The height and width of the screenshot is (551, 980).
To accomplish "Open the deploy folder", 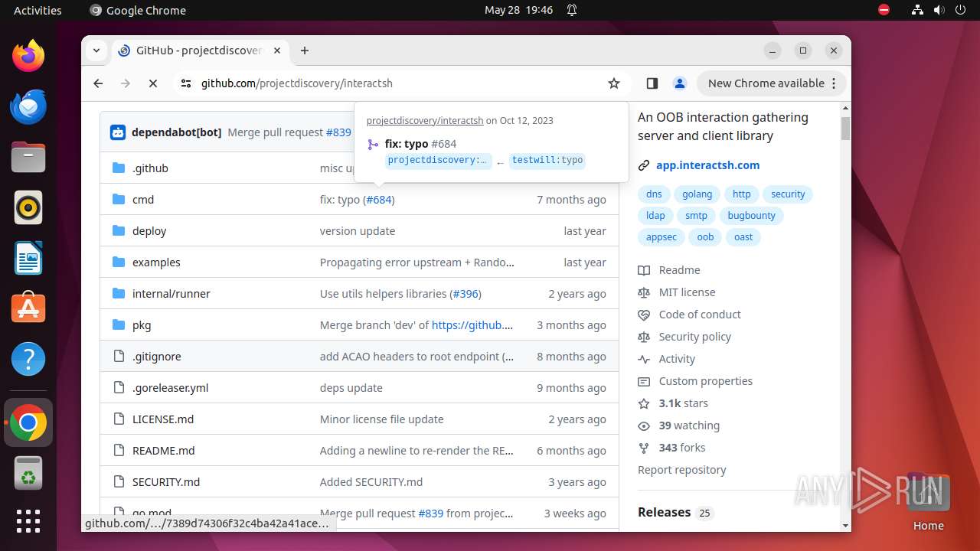I will tap(149, 231).
